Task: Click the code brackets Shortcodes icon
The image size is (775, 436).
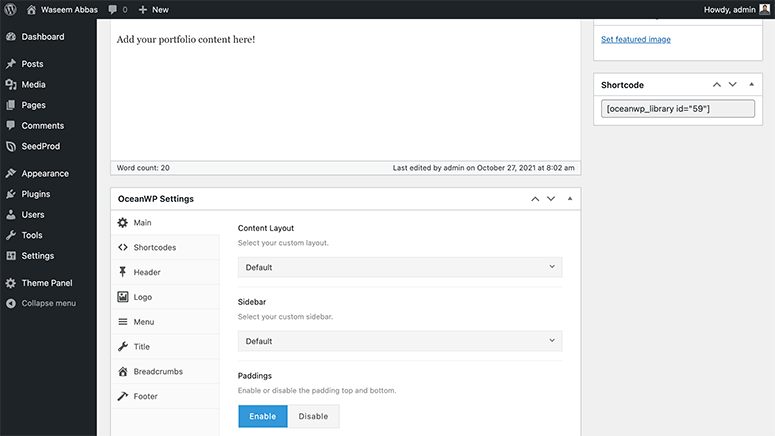Action: tap(123, 247)
